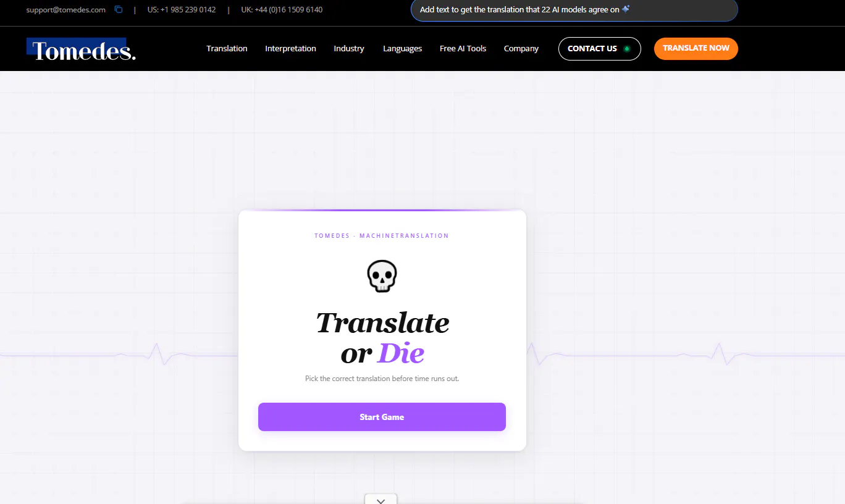Expand the chevron tab at page bottom
Viewport: 845px width, 504px height.
click(380, 499)
